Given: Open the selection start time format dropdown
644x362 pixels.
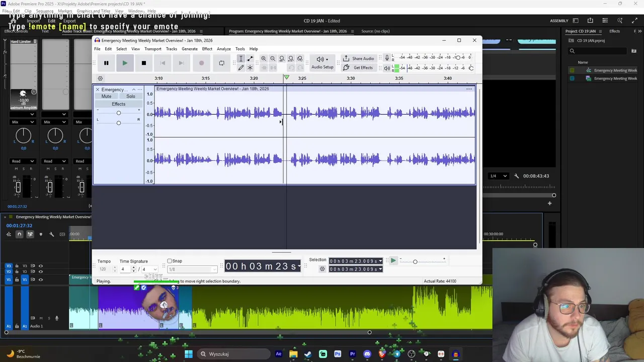Looking at the screenshot, I should (380, 261).
